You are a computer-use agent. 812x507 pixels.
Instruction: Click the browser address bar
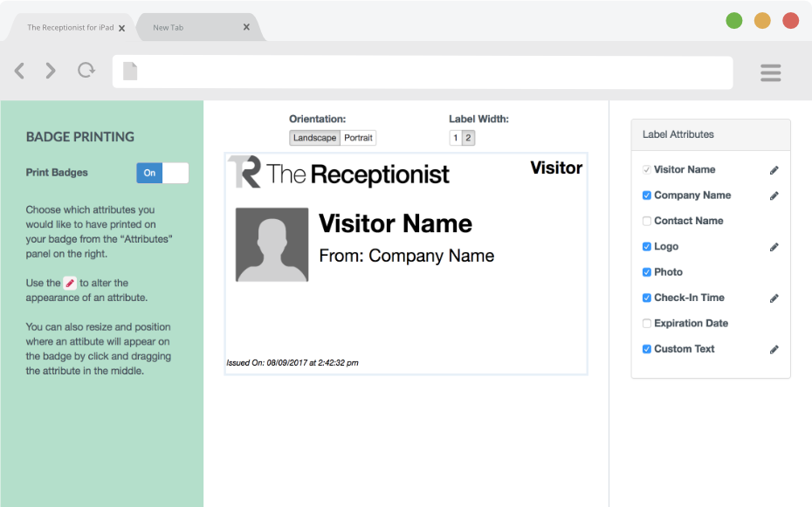tap(423, 72)
